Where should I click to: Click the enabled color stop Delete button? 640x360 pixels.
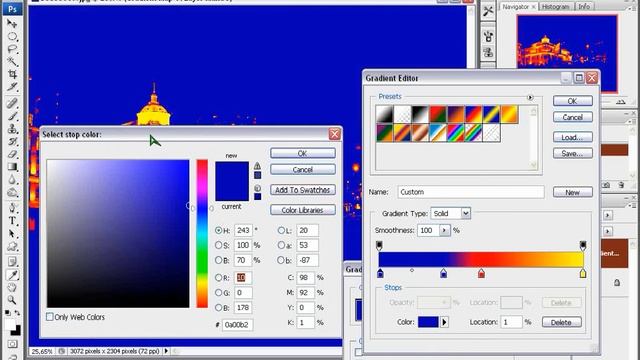pos(562,322)
